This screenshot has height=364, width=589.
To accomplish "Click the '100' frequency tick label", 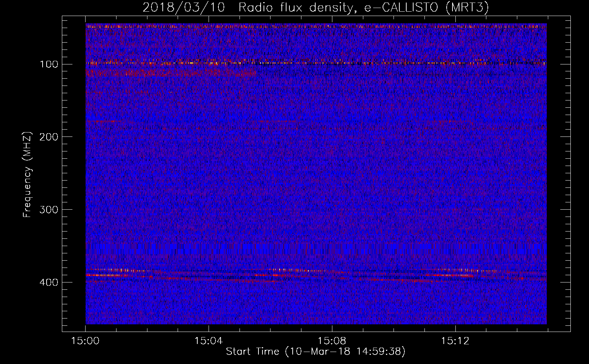I will click(x=49, y=64).
